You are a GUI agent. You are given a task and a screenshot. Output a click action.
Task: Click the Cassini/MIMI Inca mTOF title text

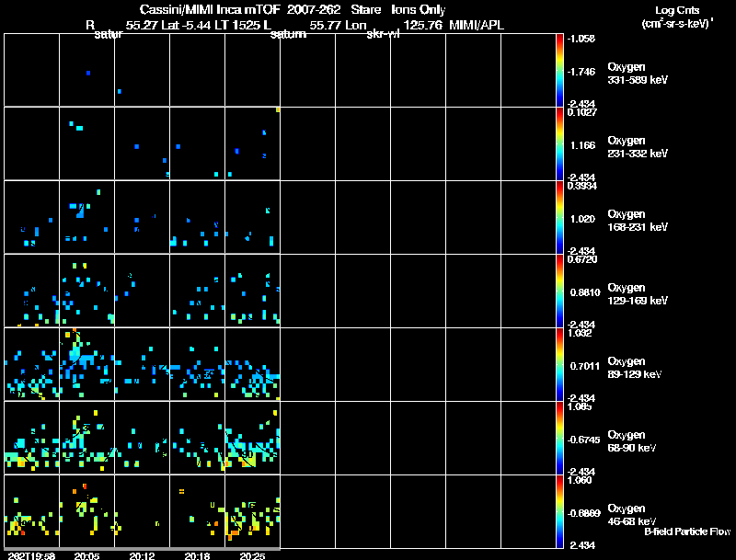[211, 9]
